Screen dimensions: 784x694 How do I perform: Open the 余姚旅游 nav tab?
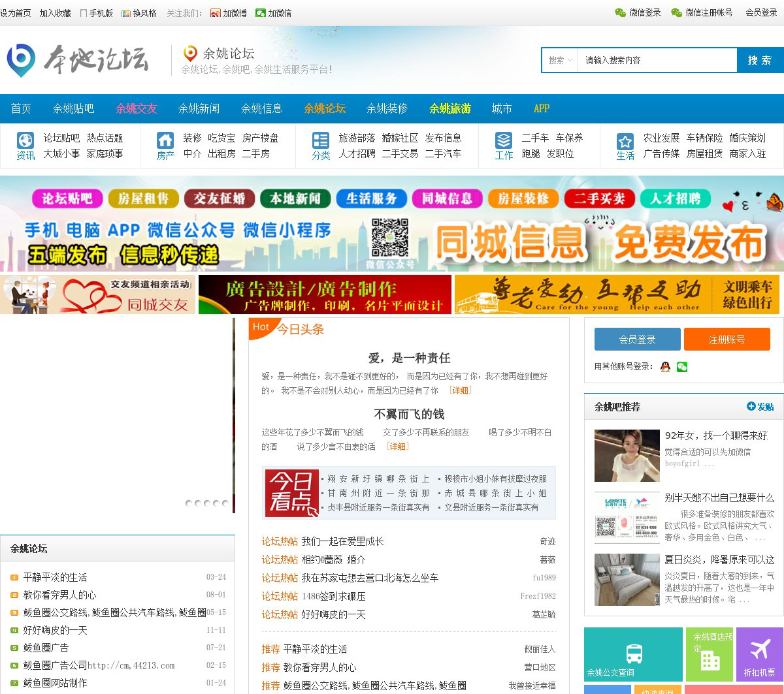point(450,108)
